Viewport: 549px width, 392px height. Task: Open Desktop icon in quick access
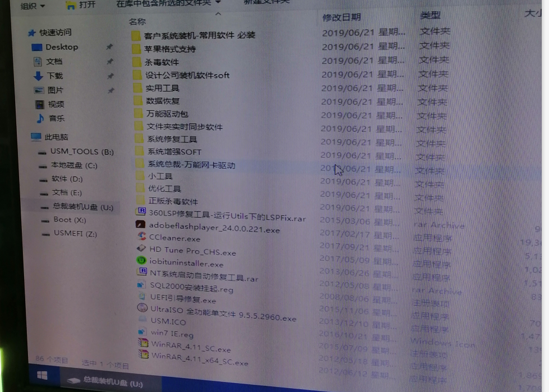(x=37, y=47)
